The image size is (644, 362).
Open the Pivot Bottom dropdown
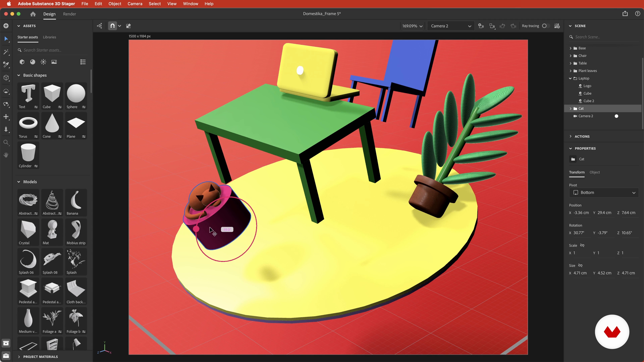coord(604,192)
